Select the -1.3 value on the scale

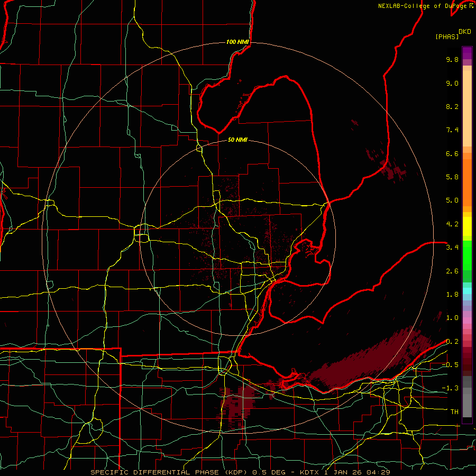[x=450, y=388]
